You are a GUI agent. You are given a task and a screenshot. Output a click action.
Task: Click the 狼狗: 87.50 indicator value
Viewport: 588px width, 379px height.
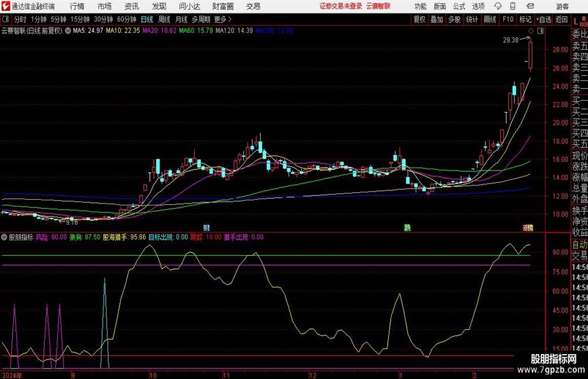point(85,237)
